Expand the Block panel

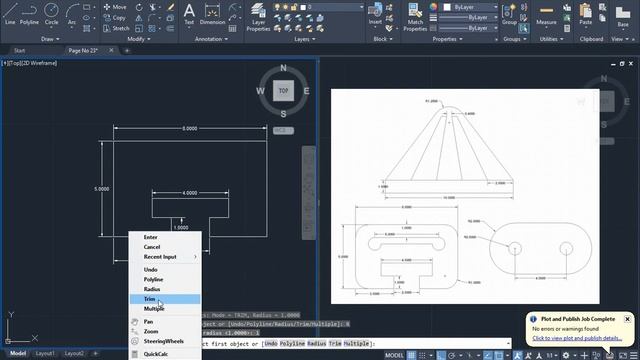click(383, 39)
